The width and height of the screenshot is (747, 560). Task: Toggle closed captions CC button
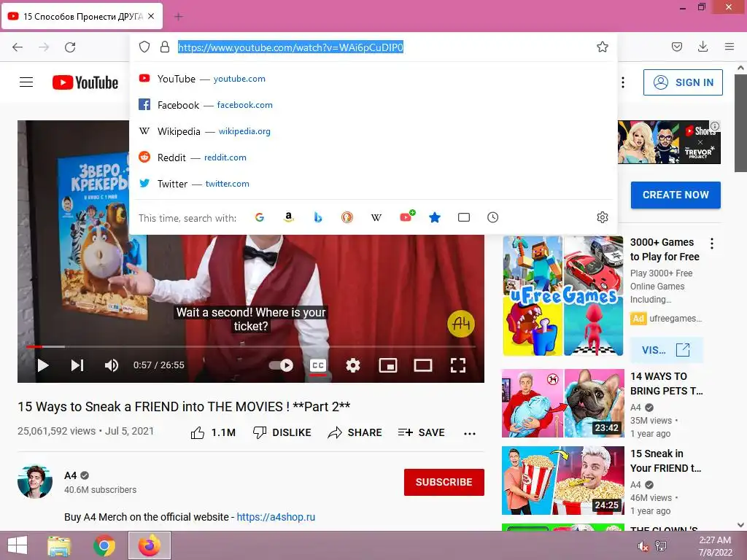click(318, 366)
